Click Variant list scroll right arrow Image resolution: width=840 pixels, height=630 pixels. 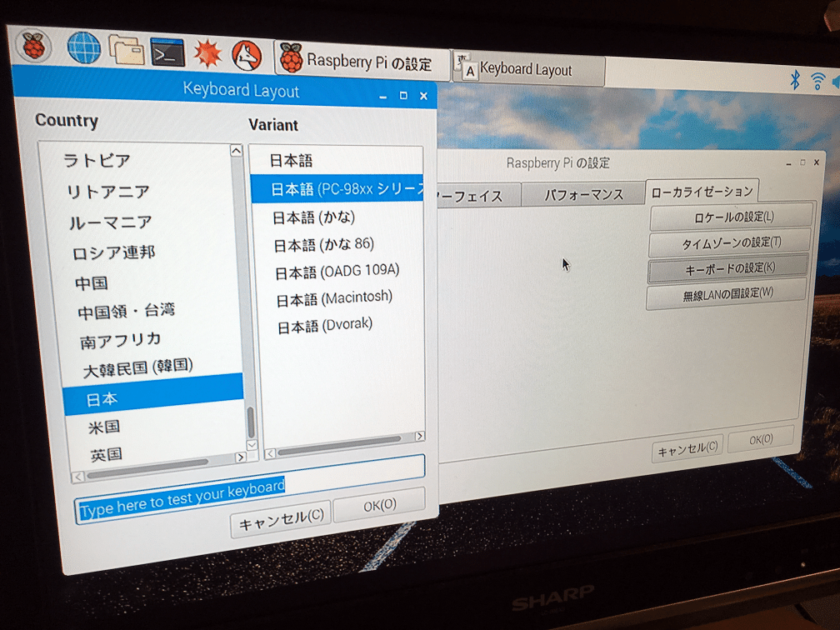click(420, 436)
